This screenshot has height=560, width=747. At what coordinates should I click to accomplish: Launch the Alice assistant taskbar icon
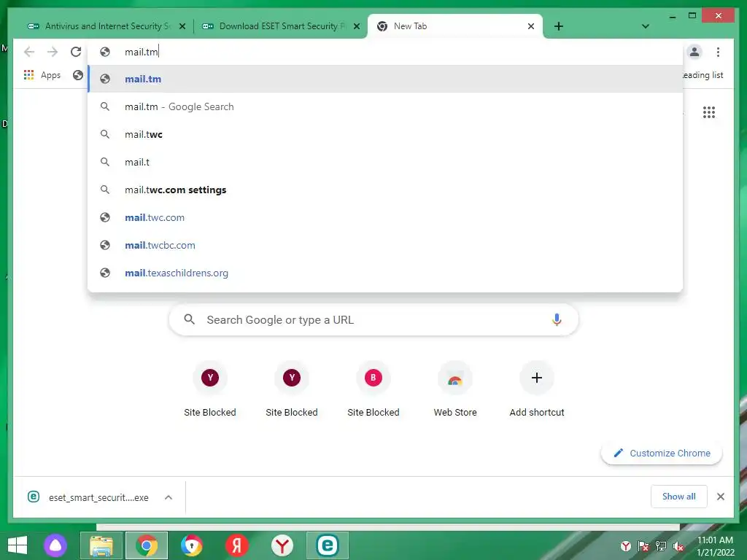click(55, 545)
